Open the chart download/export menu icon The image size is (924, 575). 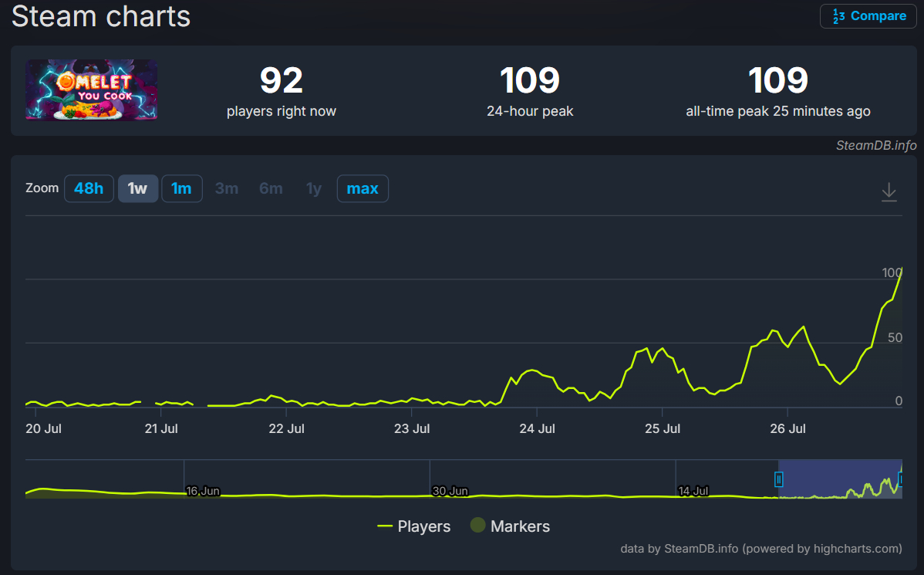(889, 191)
